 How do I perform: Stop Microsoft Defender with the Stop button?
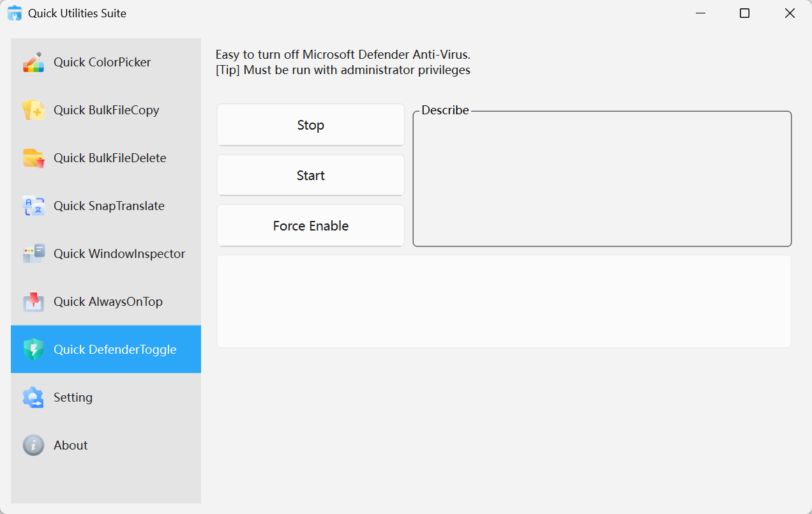[x=310, y=125]
